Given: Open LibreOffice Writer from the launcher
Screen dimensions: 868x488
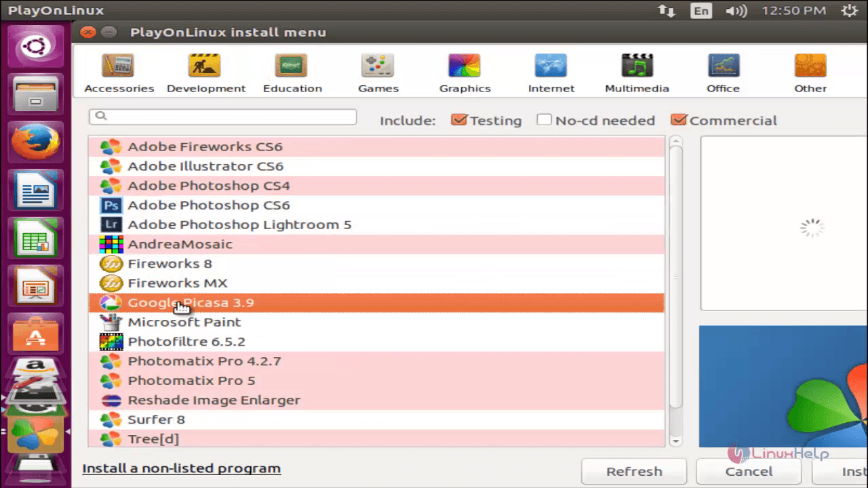Looking at the screenshot, I should tap(35, 190).
